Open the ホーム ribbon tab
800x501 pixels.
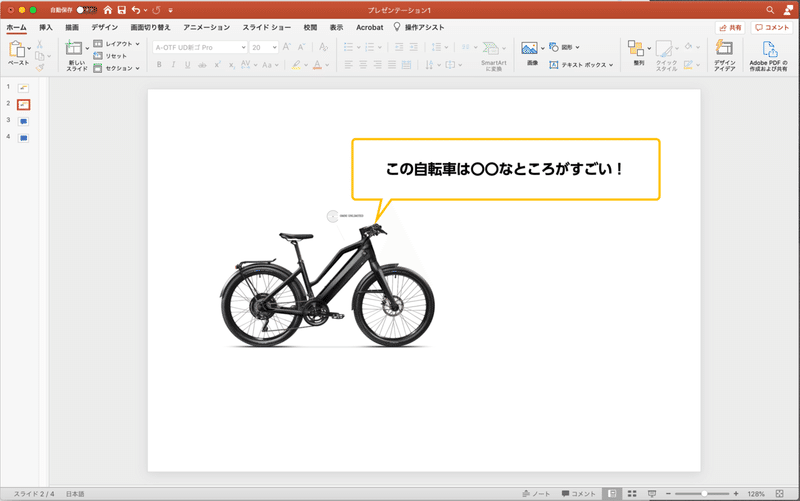click(x=16, y=28)
